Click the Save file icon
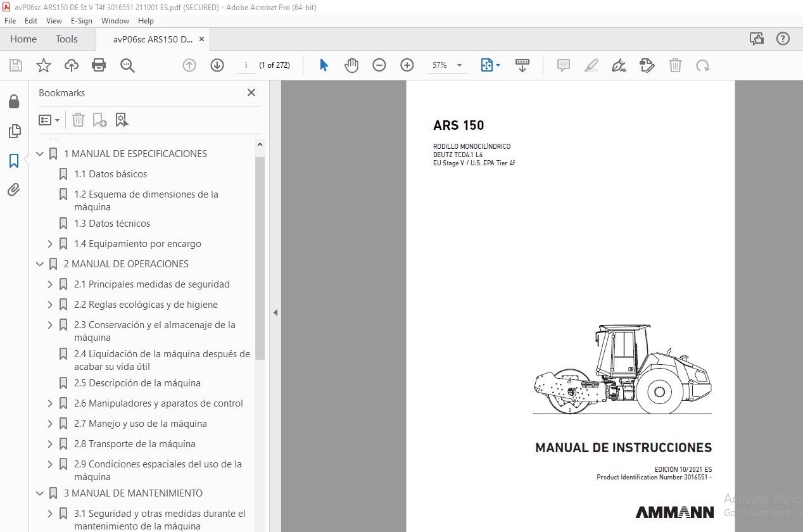Image resolution: width=803 pixels, height=532 pixels. (16, 65)
